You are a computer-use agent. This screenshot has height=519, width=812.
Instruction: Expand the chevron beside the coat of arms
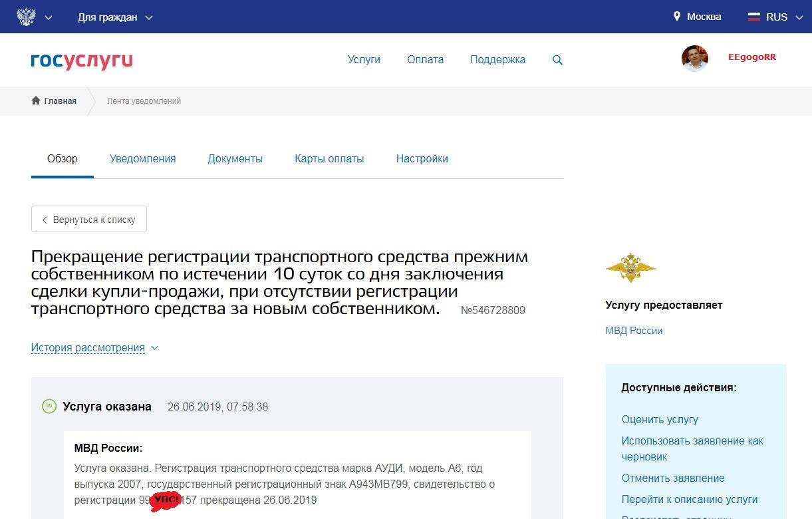tap(49, 17)
